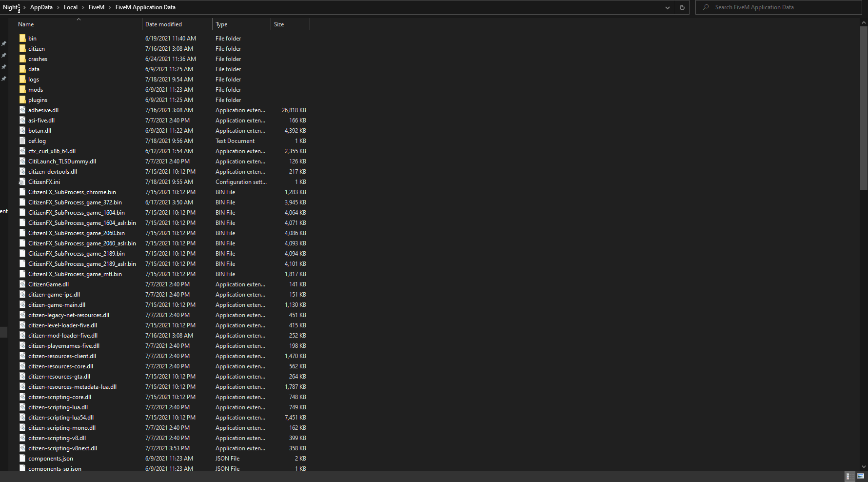The width and height of the screenshot is (868, 482).
Task: Click the search magnifier icon
Action: click(706, 7)
